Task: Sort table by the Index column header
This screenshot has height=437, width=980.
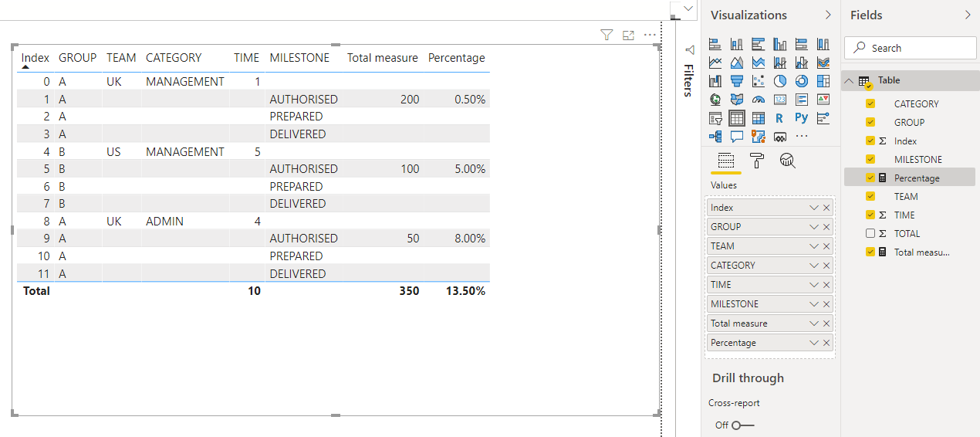Action: (35, 58)
